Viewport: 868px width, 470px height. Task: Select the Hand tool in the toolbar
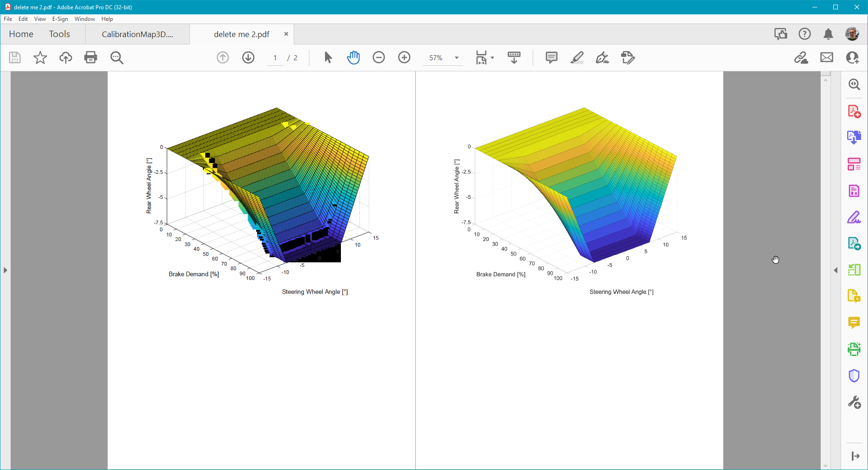[353, 57]
